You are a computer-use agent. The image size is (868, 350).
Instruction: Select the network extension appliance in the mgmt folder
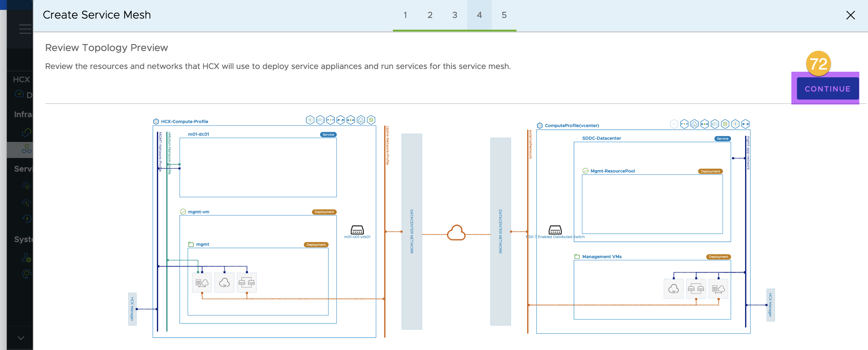point(246,283)
